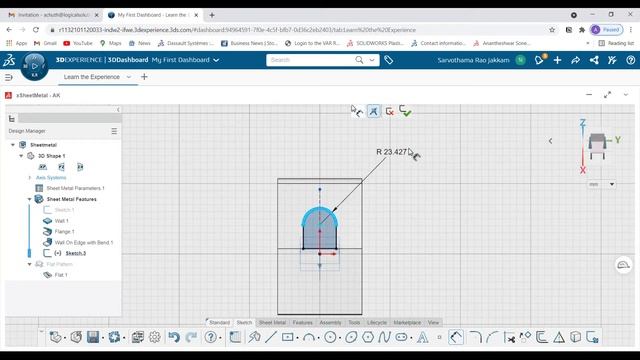
Task: Reload the browser page
Action: pyautogui.click(x=36, y=30)
